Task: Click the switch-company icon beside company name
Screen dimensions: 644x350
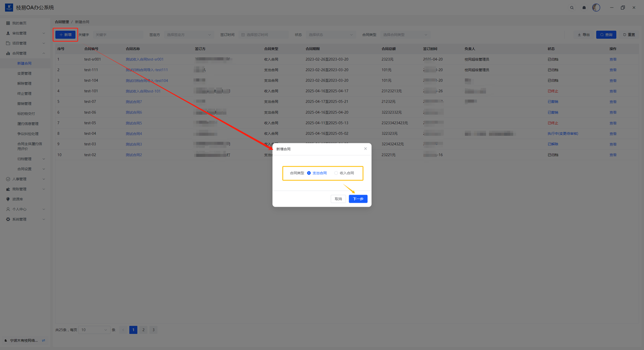Action: pyautogui.click(x=44, y=340)
